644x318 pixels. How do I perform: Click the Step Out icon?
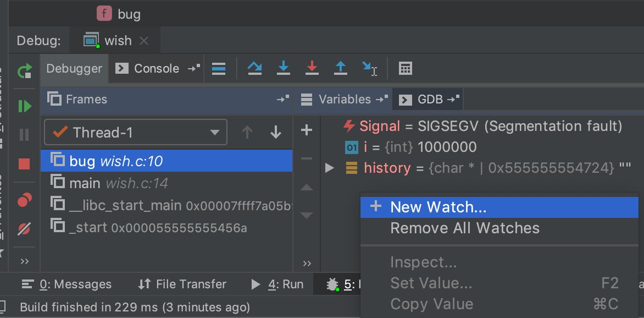(341, 68)
